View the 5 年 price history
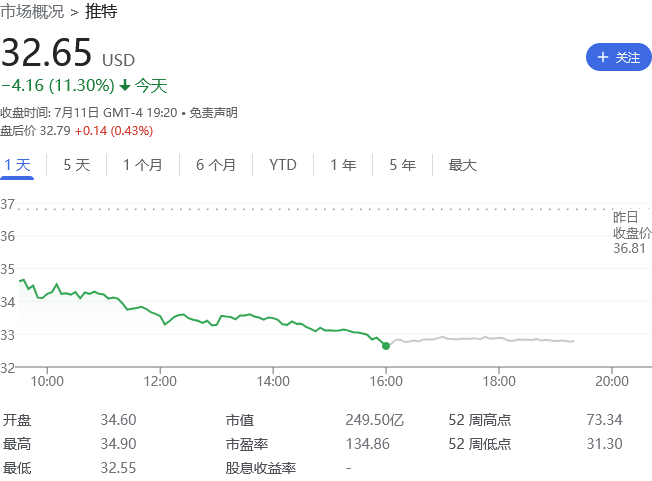652x481 pixels. tap(402, 165)
